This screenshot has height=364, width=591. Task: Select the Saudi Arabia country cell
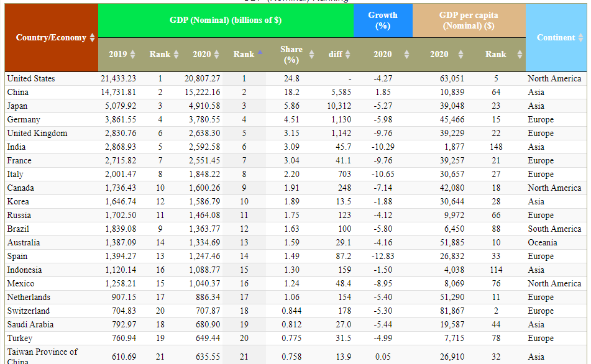pyautogui.click(x=51, y=324)
